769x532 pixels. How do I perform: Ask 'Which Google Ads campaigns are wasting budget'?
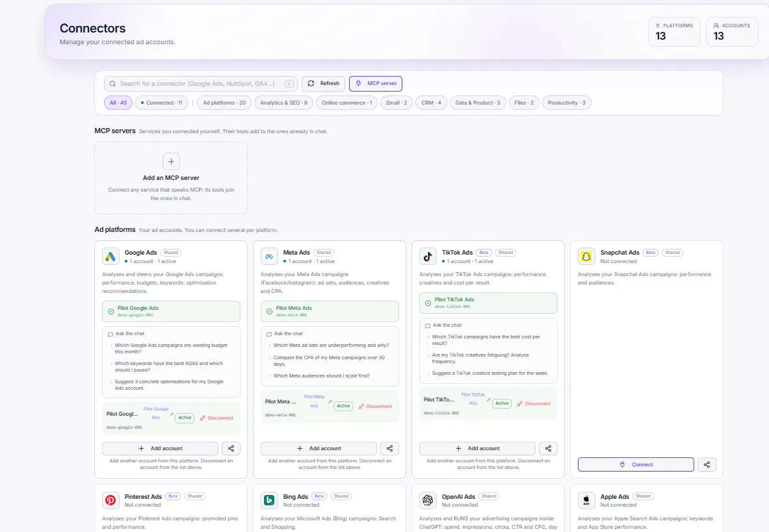tap(171, 348)
